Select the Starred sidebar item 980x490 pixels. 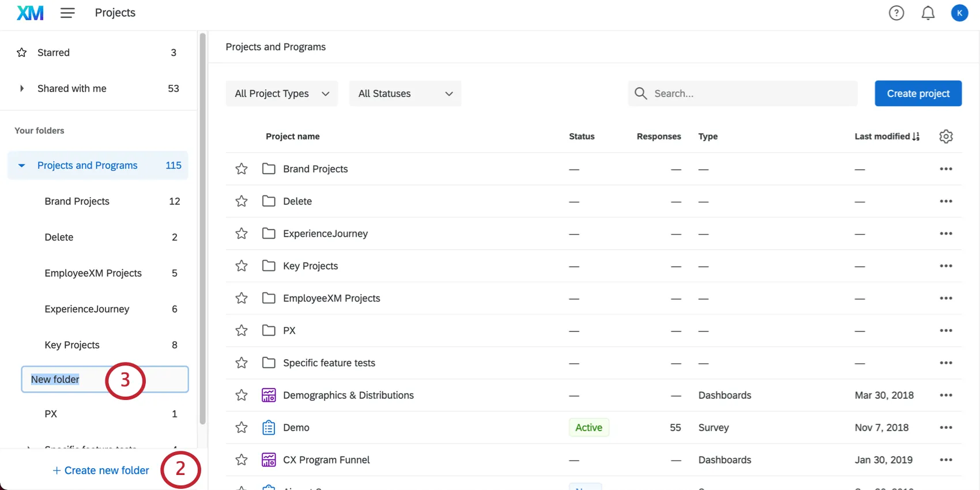point(54,52)
